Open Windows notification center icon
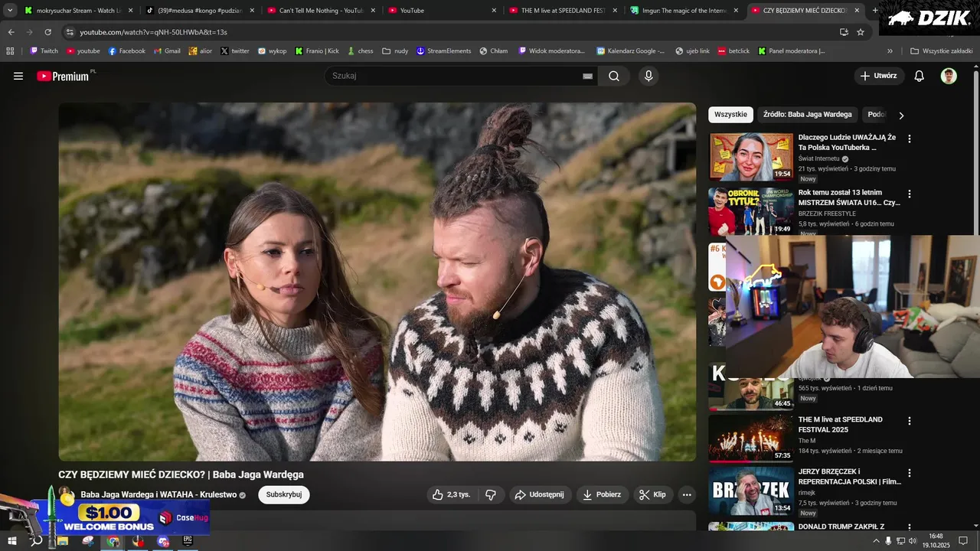This screenshot has width=980, height=551. (x=963, y=541)
